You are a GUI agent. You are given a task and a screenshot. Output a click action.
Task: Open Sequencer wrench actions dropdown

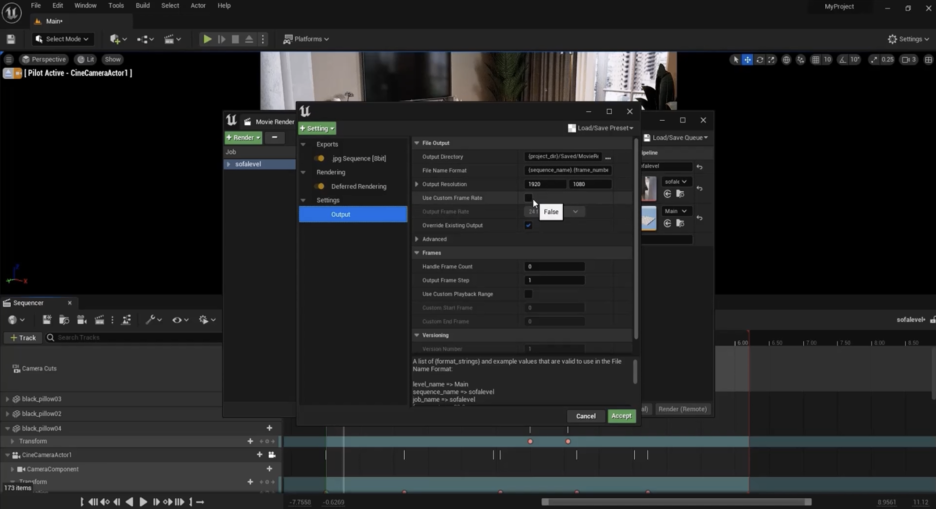click(153, 320)
